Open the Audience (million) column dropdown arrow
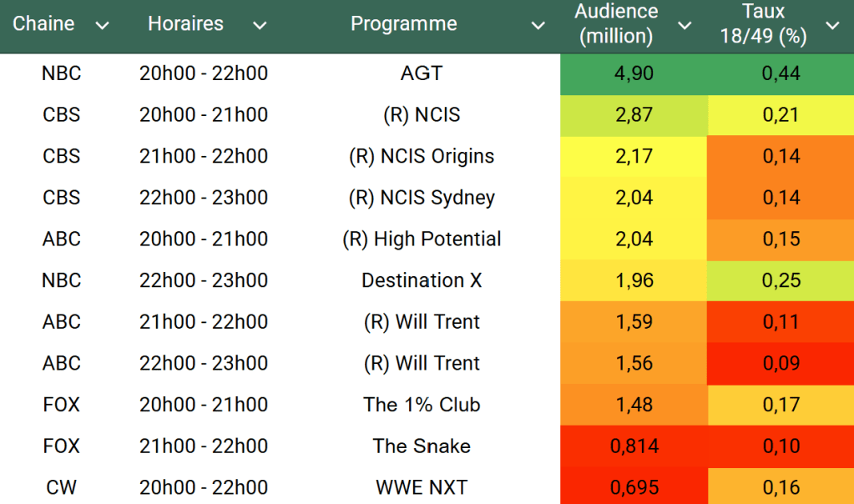Viewport: 854px width, 504px height. point(685,26)
